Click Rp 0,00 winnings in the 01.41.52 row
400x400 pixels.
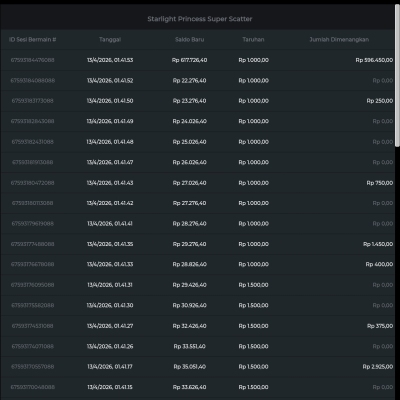[x=383, y=81]
